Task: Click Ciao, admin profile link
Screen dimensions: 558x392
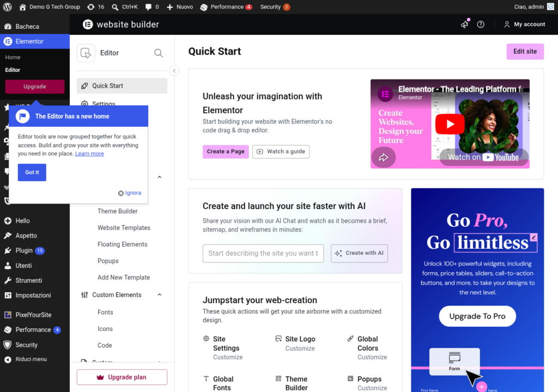Action: click(x=534, y=7)
